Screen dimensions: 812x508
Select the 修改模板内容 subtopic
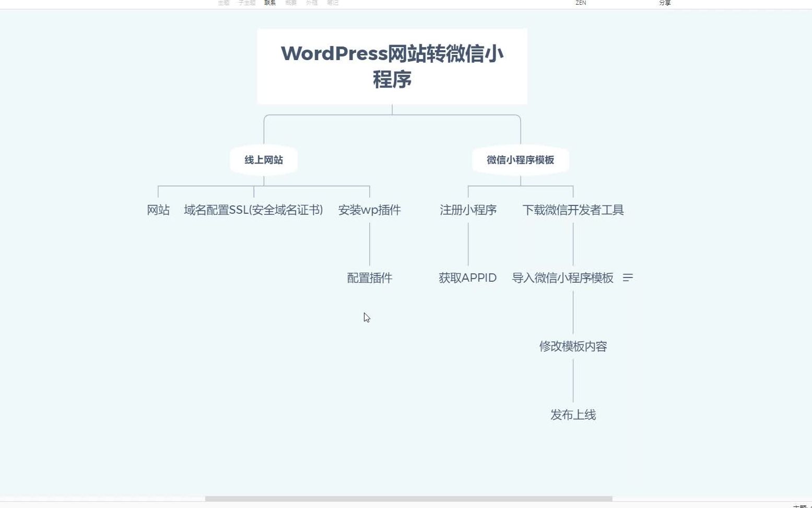(573, 347)
